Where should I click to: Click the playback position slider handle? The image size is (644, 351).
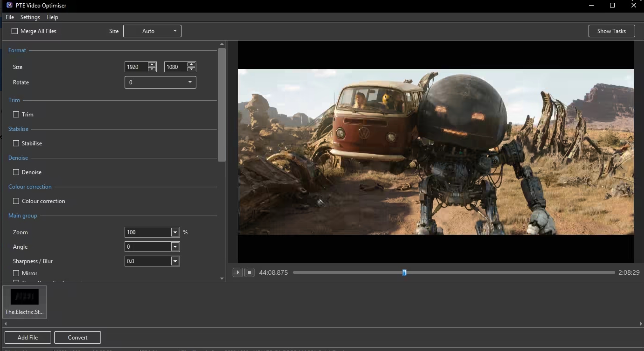[404, 273]
